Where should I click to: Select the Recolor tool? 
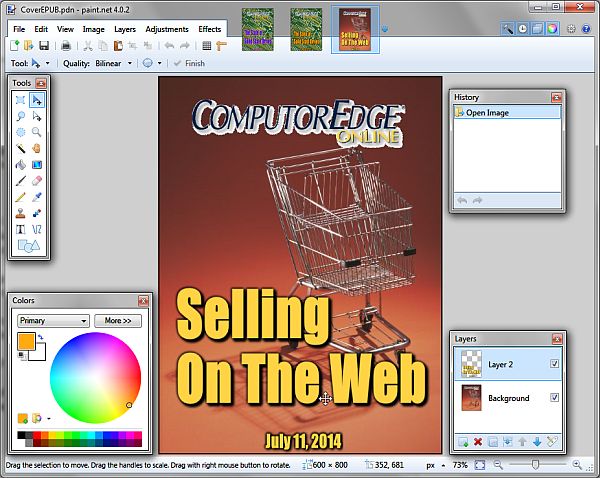(x=37, y=213)
